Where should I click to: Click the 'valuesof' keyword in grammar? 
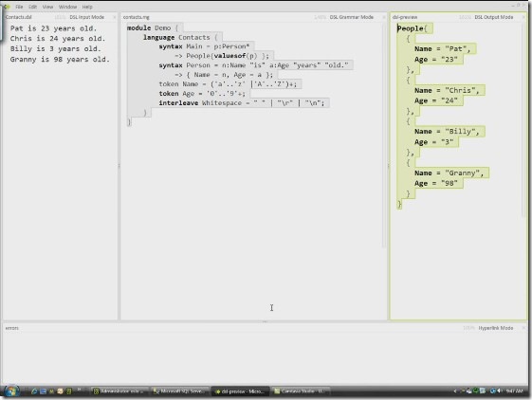(x=229, y=56)
